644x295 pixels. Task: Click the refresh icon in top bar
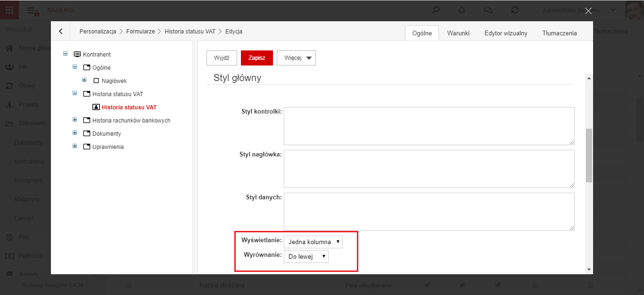click(515, 10)
